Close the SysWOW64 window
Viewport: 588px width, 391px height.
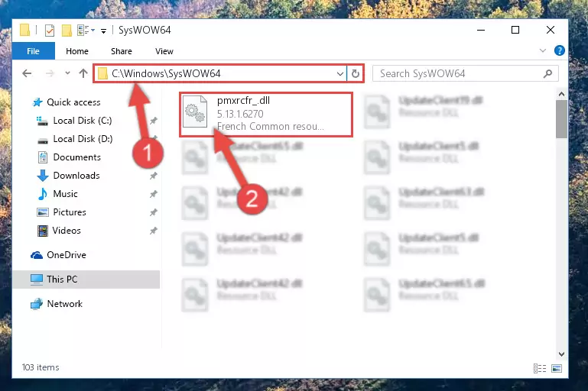pos(550,30)
